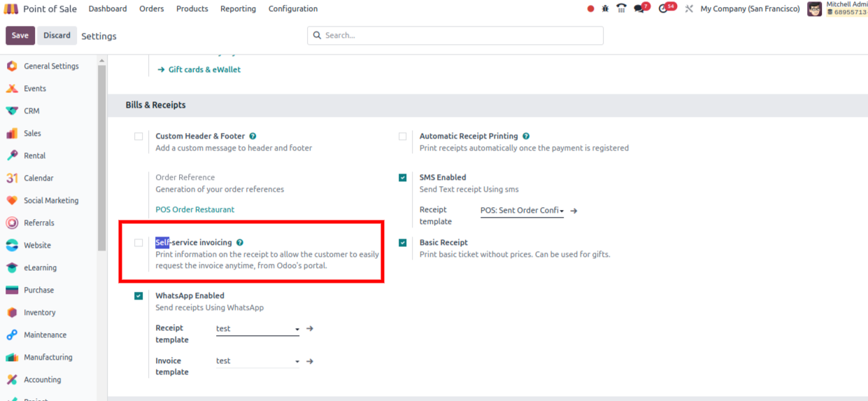The width and height of the screenshot is (868, 401).
Task: Uncheck the Basic Receipt option
Action: [x=403, y=243]
